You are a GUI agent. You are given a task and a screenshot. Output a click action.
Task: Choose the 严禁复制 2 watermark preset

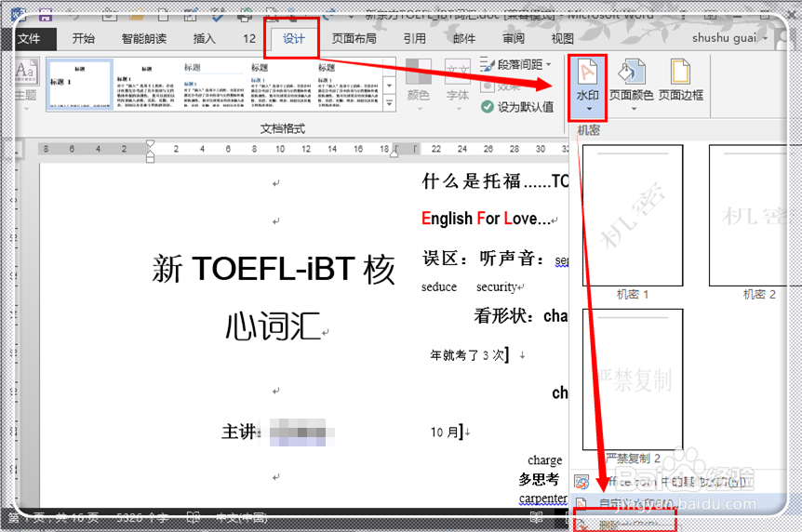pyautogui.click(x=633, y=379)
